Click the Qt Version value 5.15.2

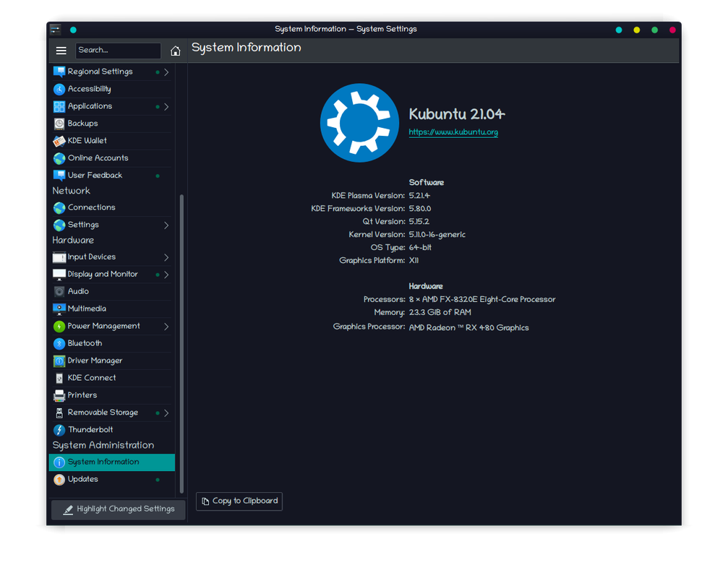(x=419, y=222)
